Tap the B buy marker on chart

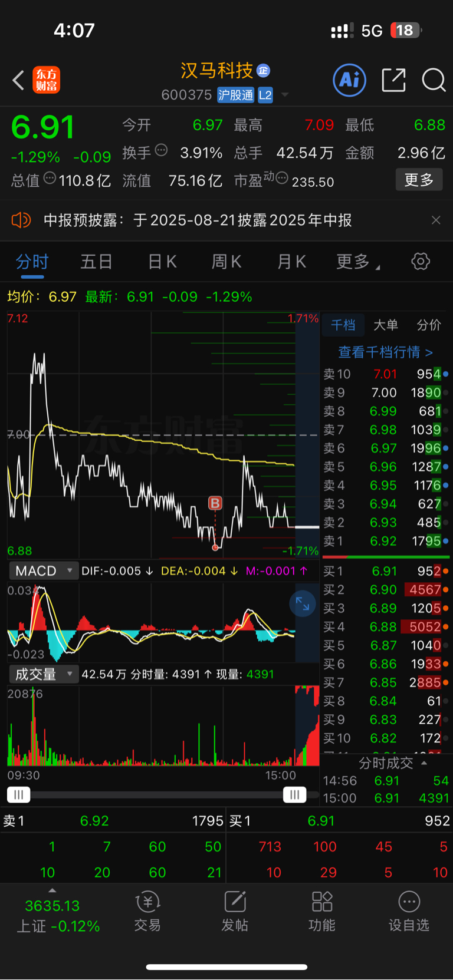(215, 503)
